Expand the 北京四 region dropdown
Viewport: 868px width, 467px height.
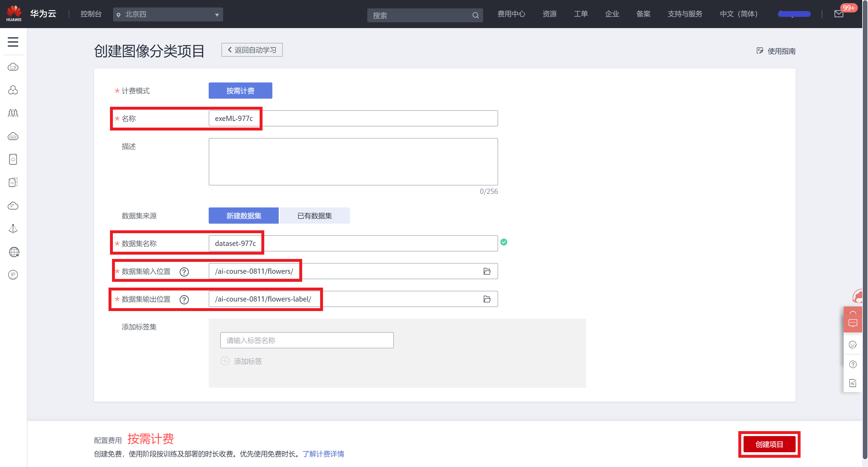tap(168, 14)
